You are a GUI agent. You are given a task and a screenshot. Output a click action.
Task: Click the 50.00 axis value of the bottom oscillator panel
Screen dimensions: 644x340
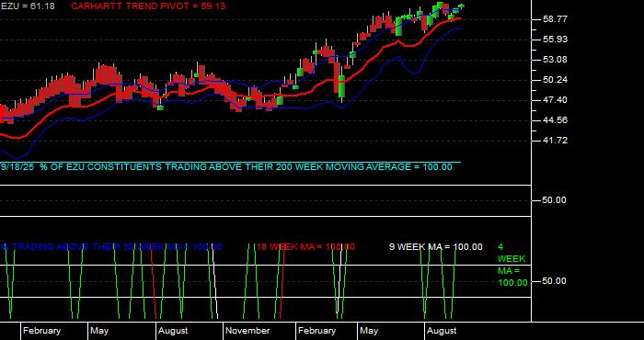click(554, 281)
